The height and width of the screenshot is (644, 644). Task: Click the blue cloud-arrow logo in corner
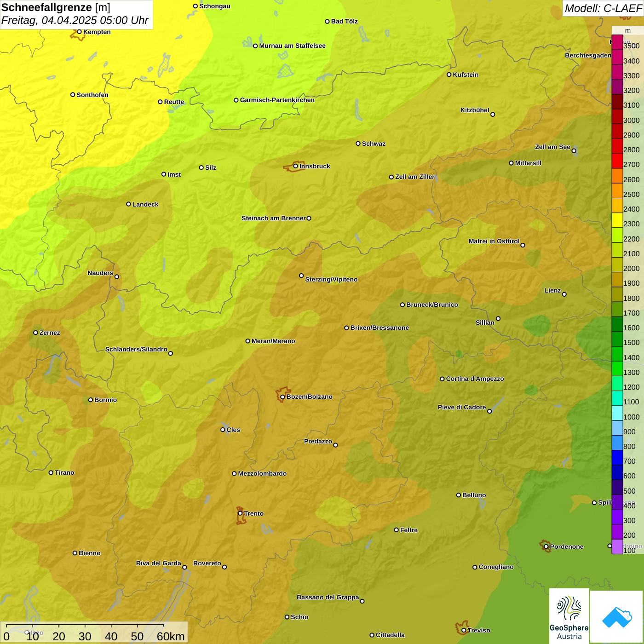tap(617, 617)
